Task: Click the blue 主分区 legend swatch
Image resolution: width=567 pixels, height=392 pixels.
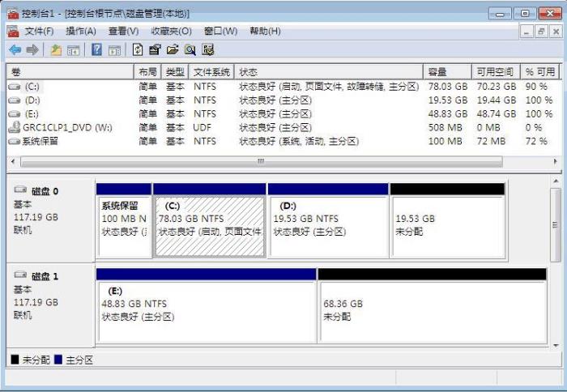Action: coord(58,360)
